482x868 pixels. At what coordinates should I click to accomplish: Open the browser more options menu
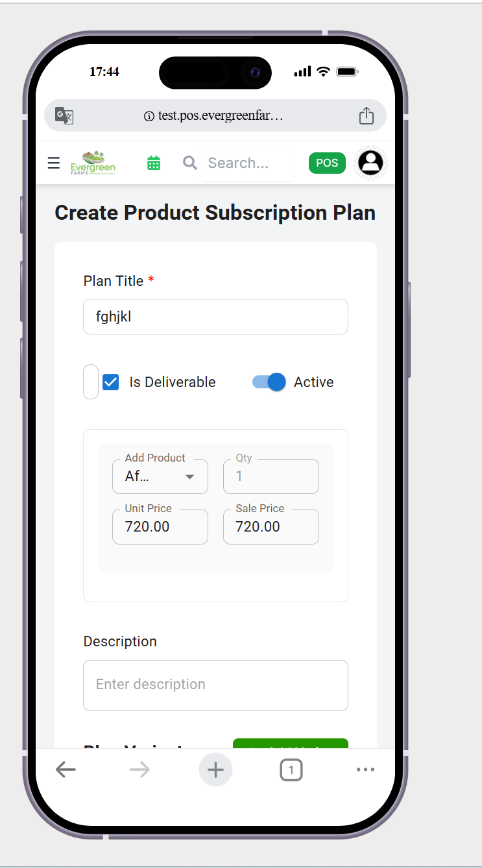(365, 769)
